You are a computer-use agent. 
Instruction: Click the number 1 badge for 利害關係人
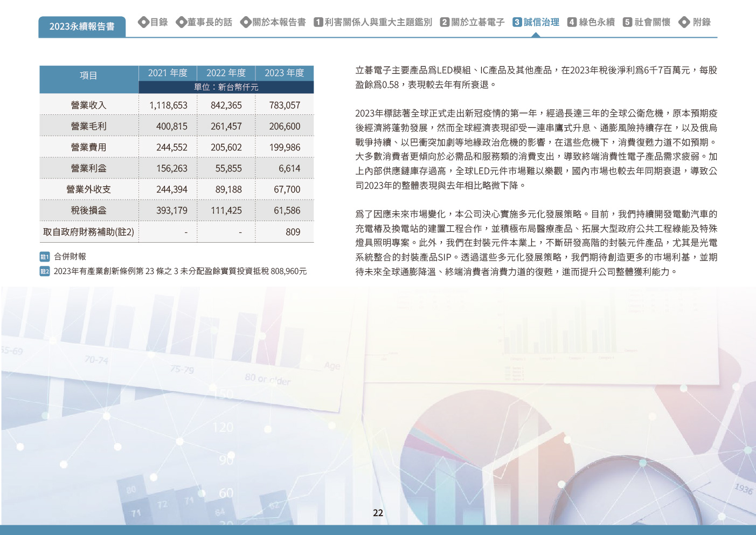(x=318, y=22)
